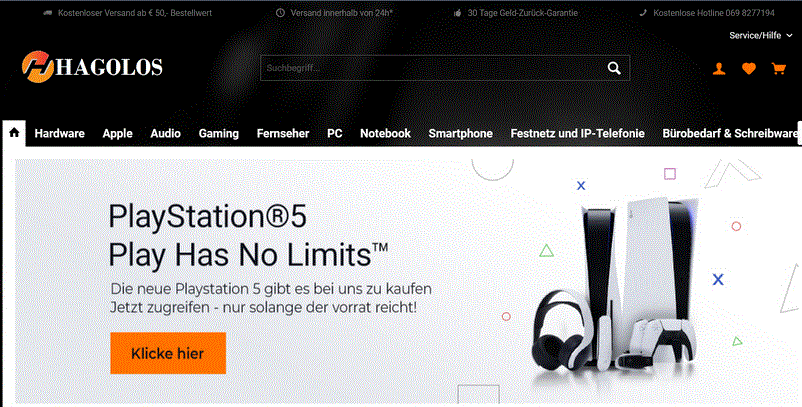Click the 30 Tage Geld-Zurück-Garantie text
The height and width of the screenshot is (407, 802).
point(522,13)
